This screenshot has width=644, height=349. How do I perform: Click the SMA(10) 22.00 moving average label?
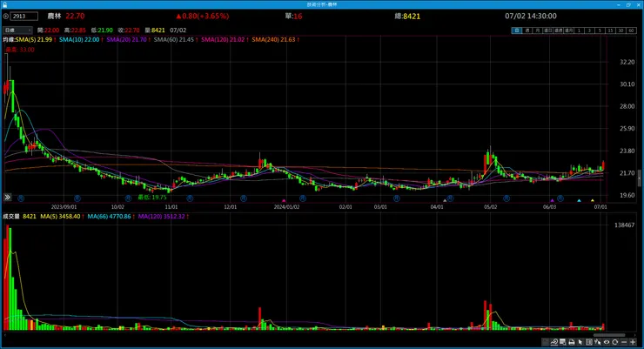(x=81, y=39)
